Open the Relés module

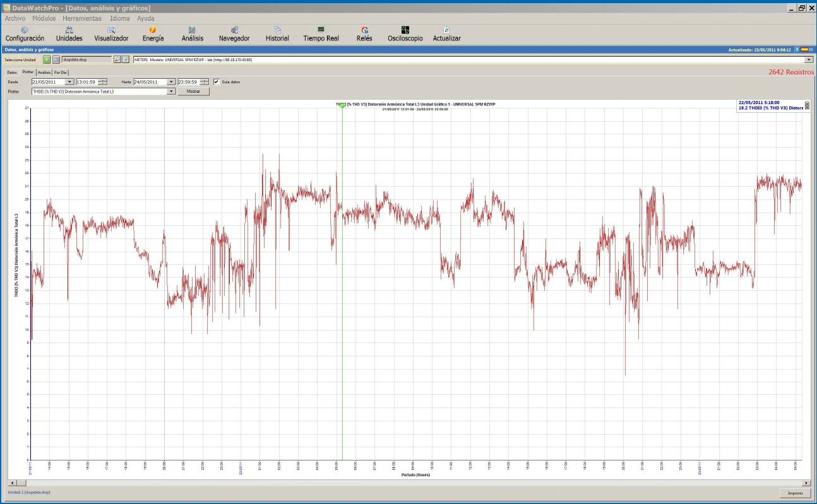point(364,33)
